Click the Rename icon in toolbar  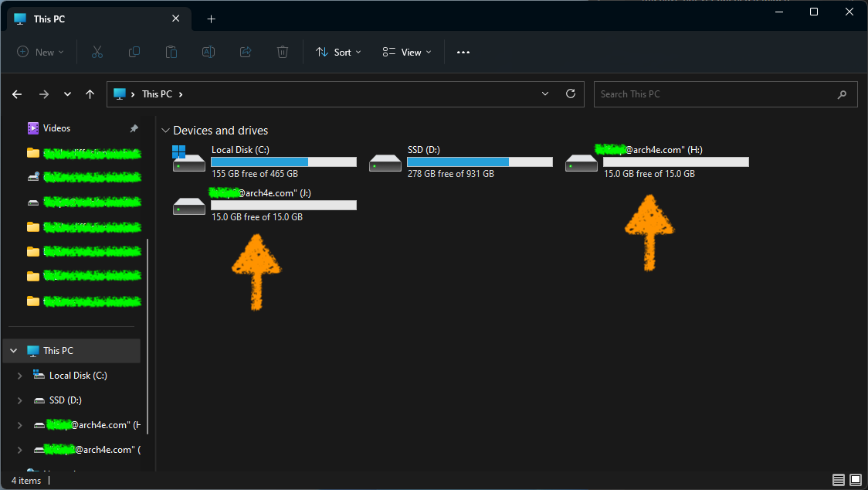point(209,52)
